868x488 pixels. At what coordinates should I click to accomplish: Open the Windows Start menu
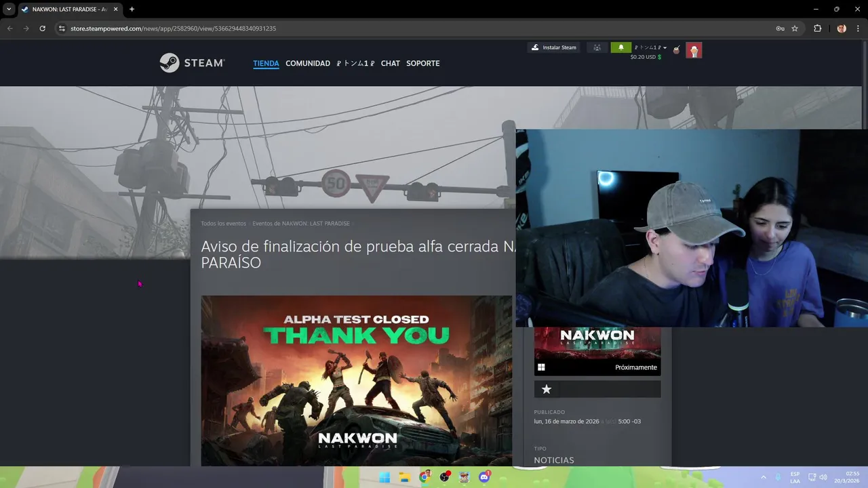384,477
